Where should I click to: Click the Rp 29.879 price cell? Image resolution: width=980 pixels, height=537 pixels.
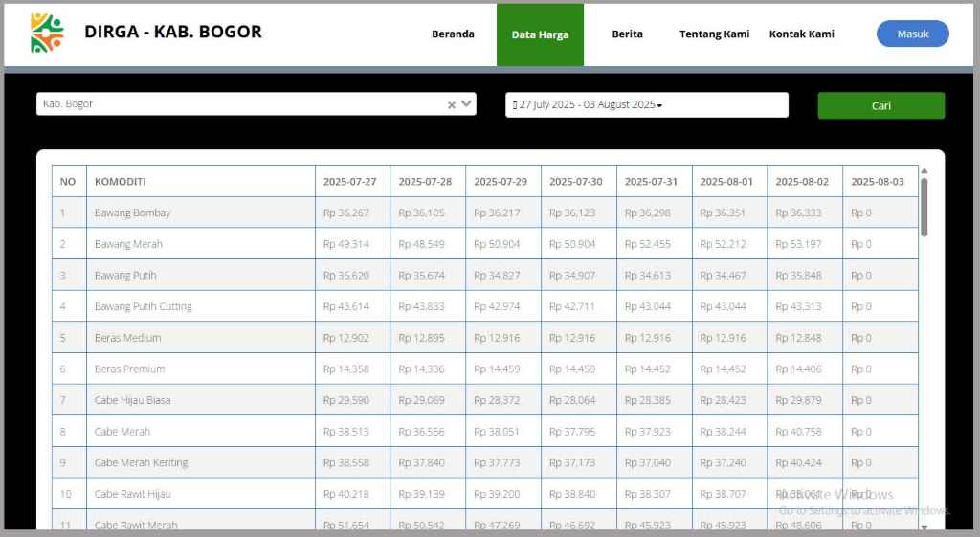(805, 400)
